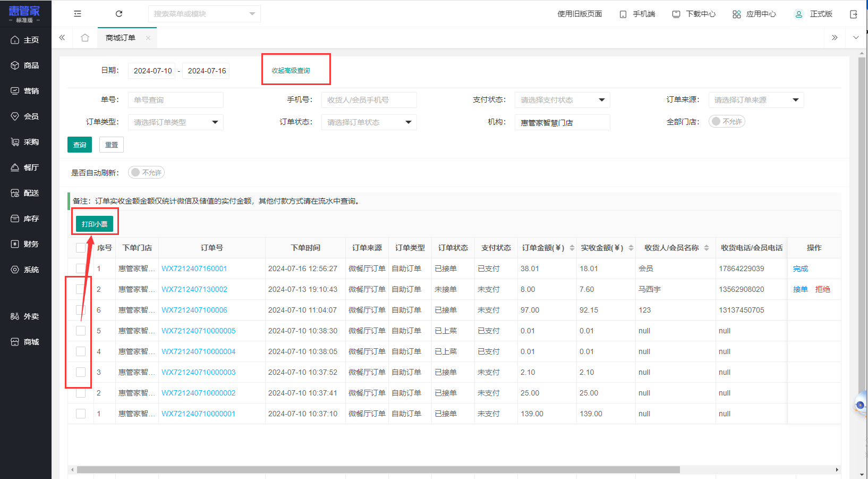Click the 查询 search button
This screenshot has height=479, width=868.
[80, 145]
